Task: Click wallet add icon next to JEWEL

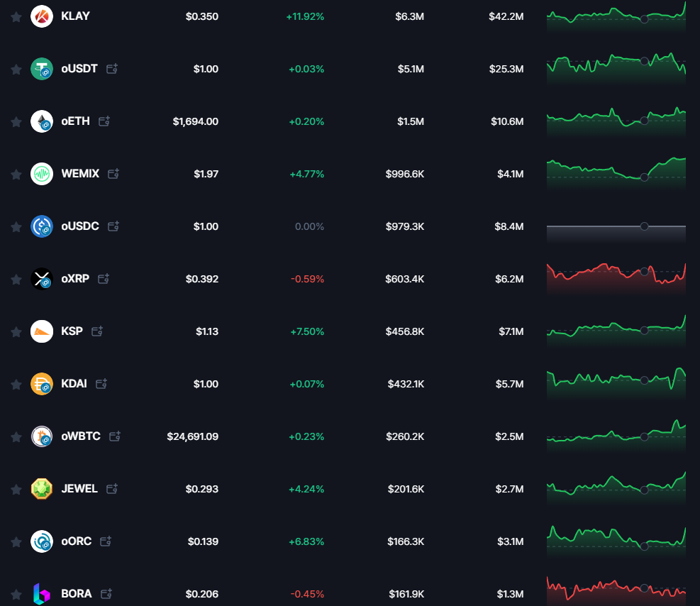Action: [x=112, y=488]
